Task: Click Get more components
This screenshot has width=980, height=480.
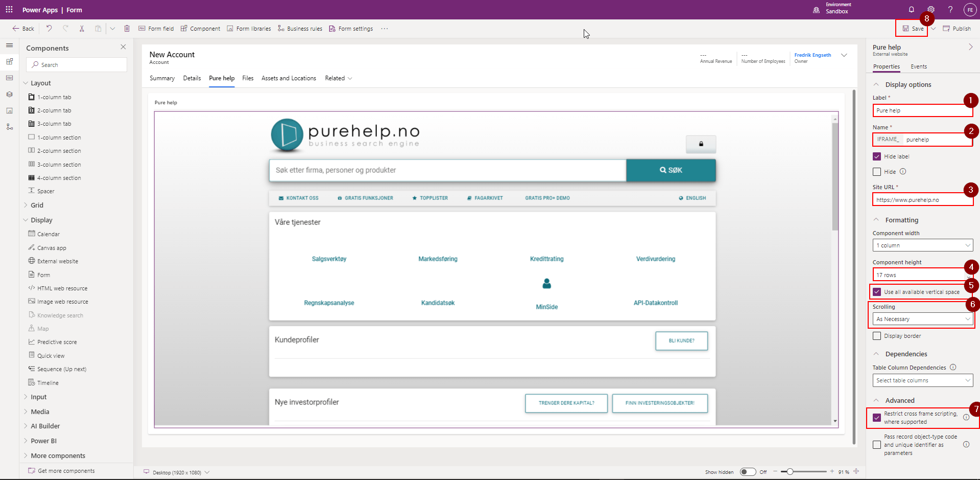Action: (x=66, y=470)
